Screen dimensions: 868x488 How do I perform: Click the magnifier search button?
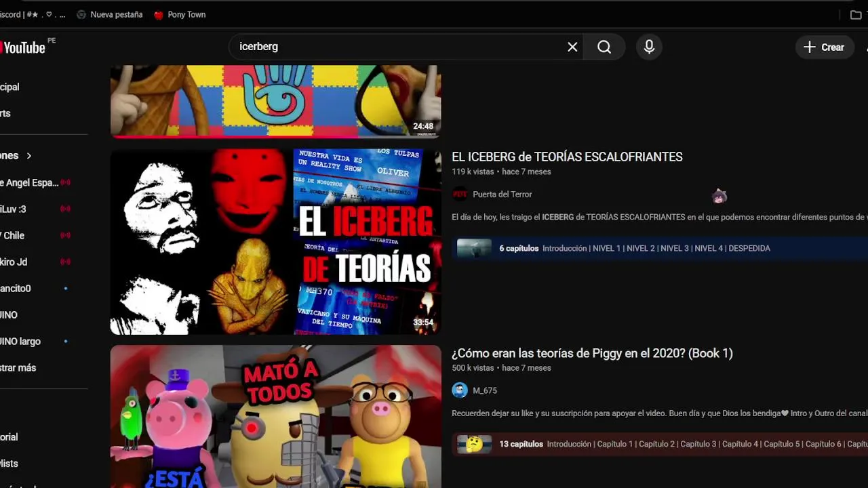coord(604,47)
